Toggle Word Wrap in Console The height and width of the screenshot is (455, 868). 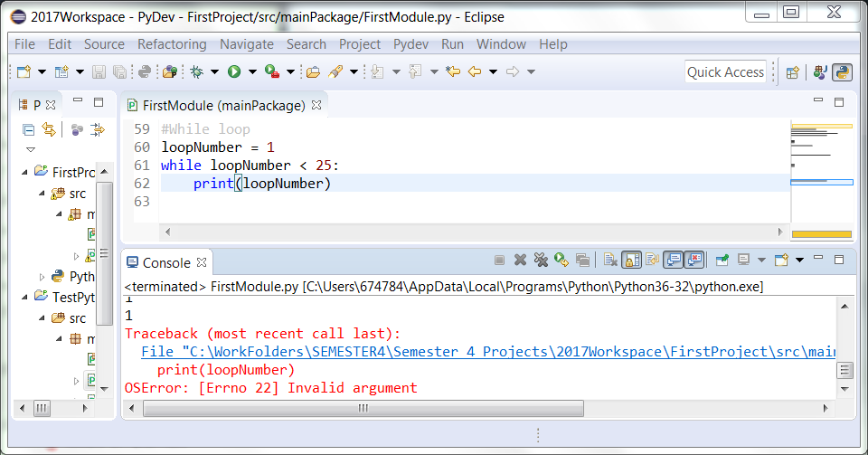(653, 260)
